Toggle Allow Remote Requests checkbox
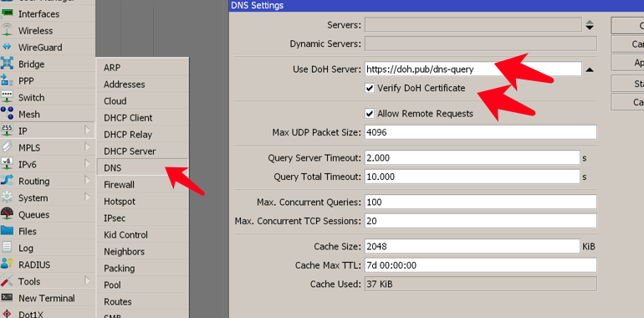The height and width of the screenshot is (318, 644). pos(370,114)
